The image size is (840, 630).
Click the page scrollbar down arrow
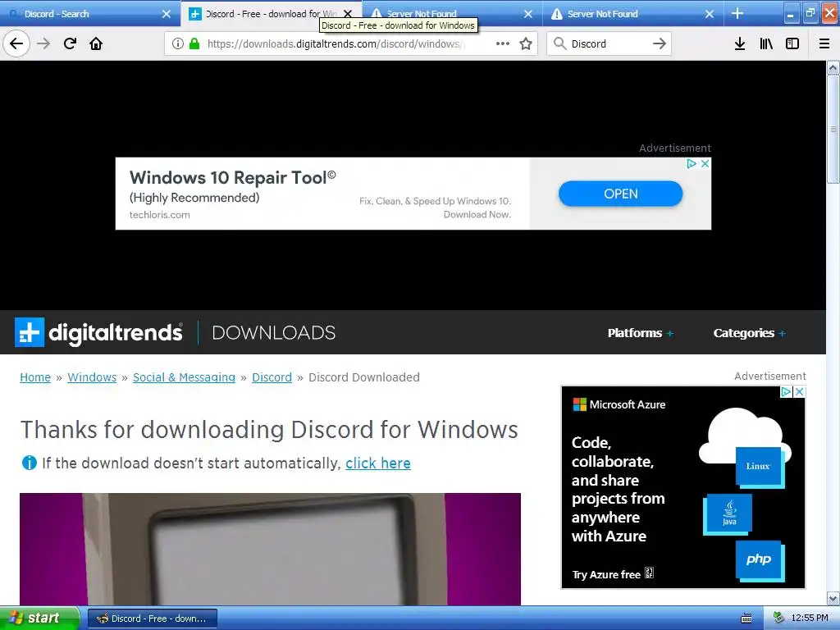(x=833, y=598)
